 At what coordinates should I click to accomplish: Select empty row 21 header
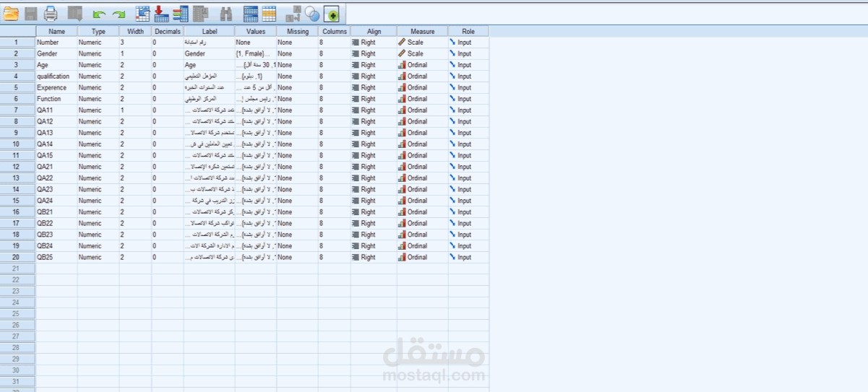click(x=18, y=268)
